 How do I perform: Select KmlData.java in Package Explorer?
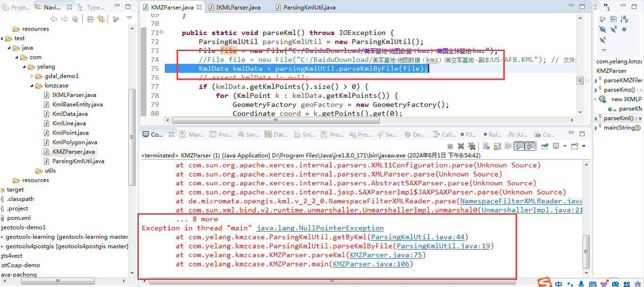[x=70, y=113]
